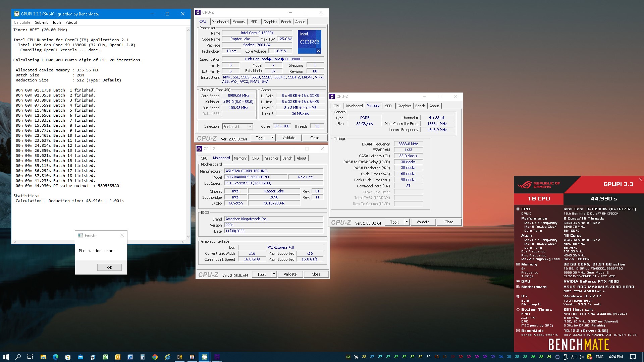The width and height of the screenshot is (644, 362).
Task: Select the Core Speed value 5959.06 MHz
Action: tap(238, 96)
